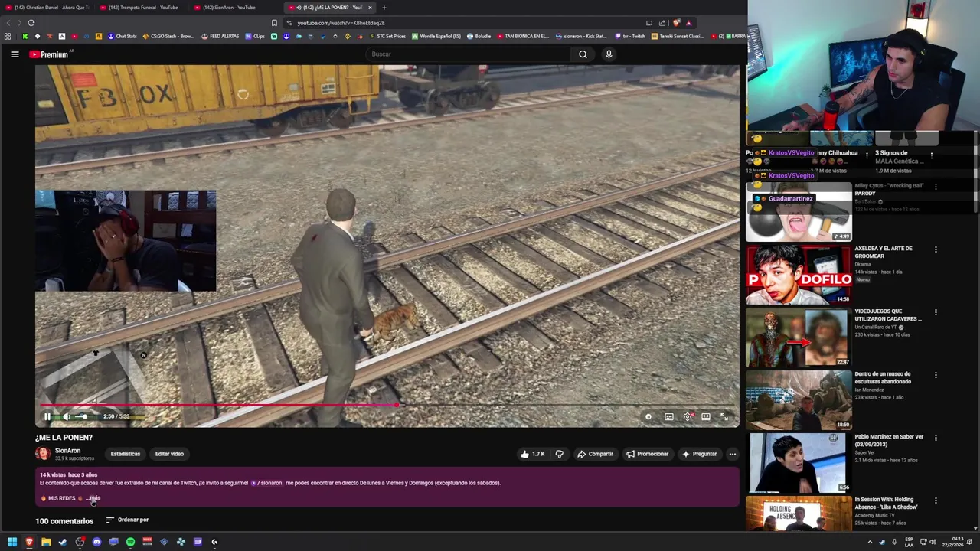Switch to the Christian Daniel browser tab

47,8
